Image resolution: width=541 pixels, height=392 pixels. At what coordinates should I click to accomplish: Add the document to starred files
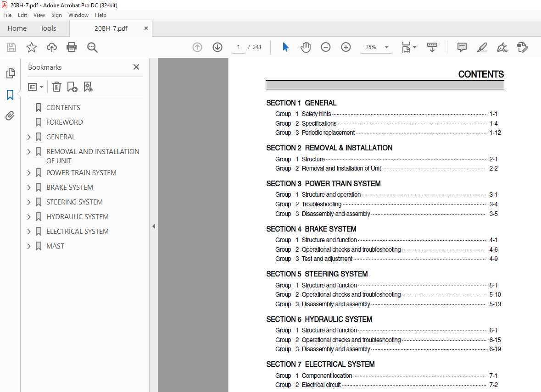click(x=31, y=47)
